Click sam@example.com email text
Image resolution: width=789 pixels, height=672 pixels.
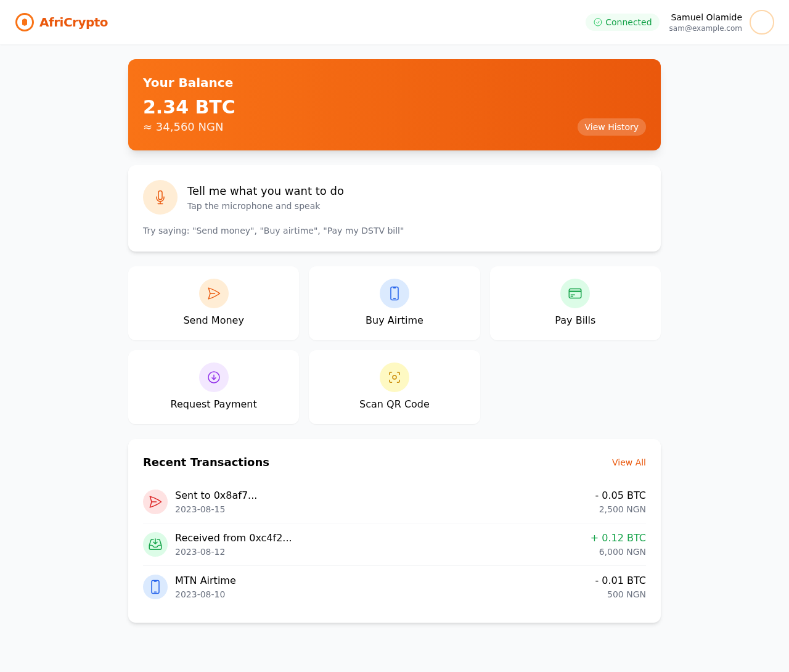click(706, 28)
